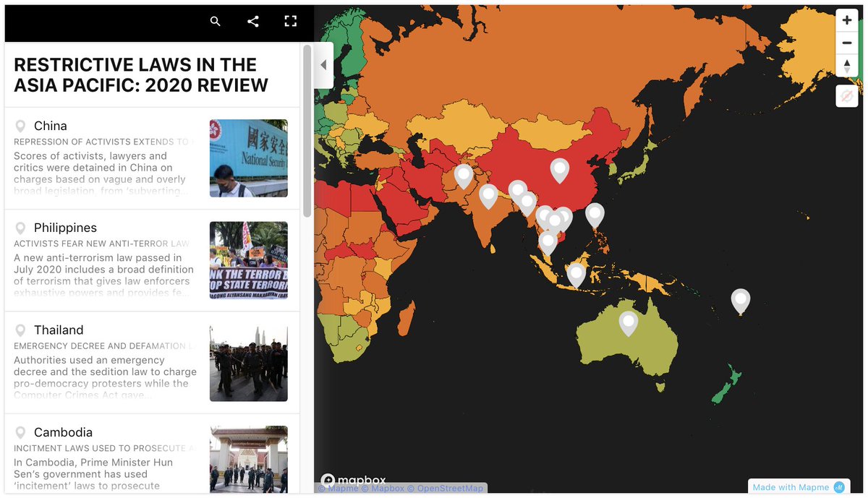Open the Thailand list entry title
Viewport: 868px width, 498px height.
[x=59, y=330]
